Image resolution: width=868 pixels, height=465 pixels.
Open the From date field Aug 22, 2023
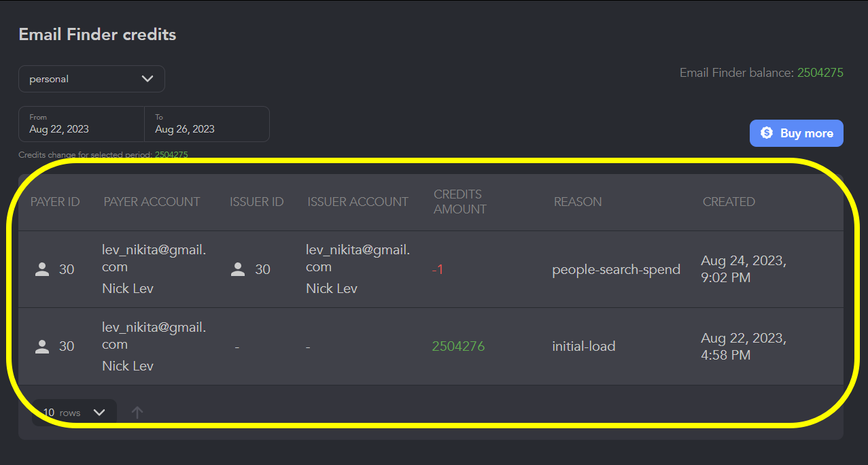pos(81,124)
